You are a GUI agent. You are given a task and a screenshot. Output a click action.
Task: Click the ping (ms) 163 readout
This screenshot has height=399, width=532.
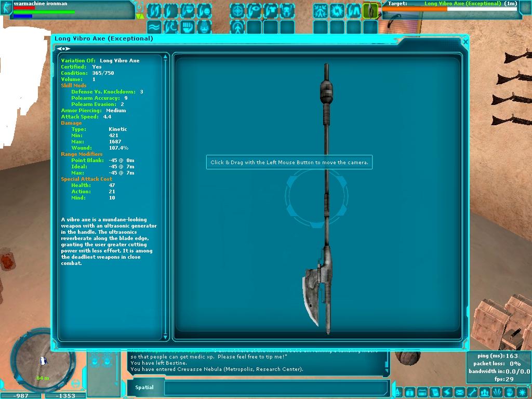point(498,356)
